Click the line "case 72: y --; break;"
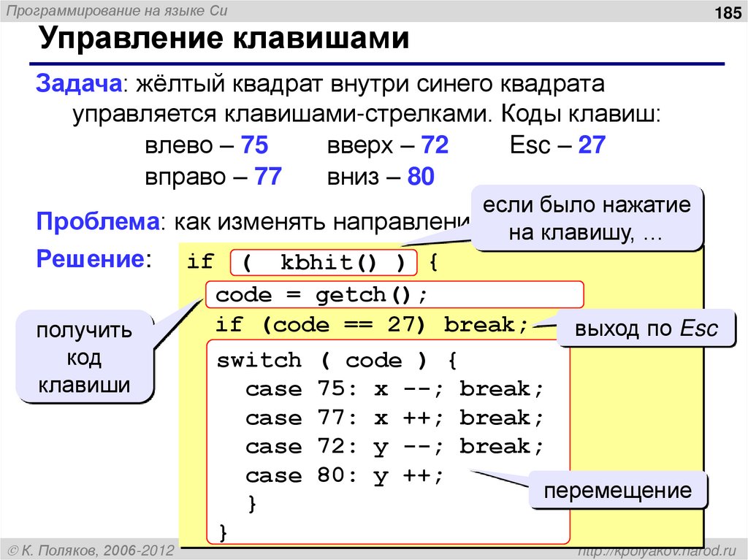 point(394,447)
